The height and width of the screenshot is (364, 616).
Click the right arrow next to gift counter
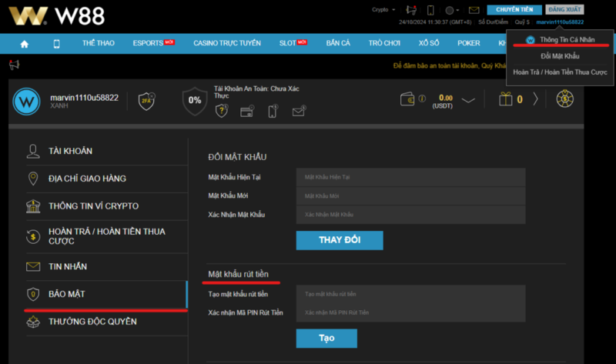536,99
